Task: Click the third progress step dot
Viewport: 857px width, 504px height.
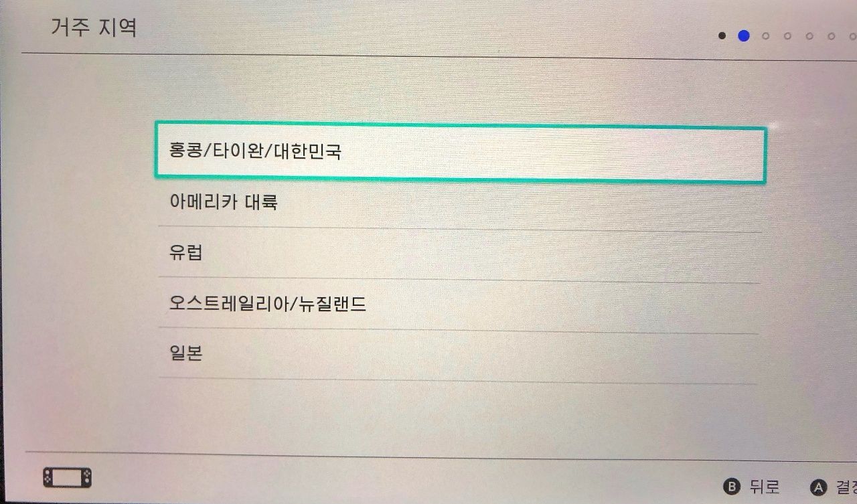Action: pyautogui.click(x=765, y=36)
